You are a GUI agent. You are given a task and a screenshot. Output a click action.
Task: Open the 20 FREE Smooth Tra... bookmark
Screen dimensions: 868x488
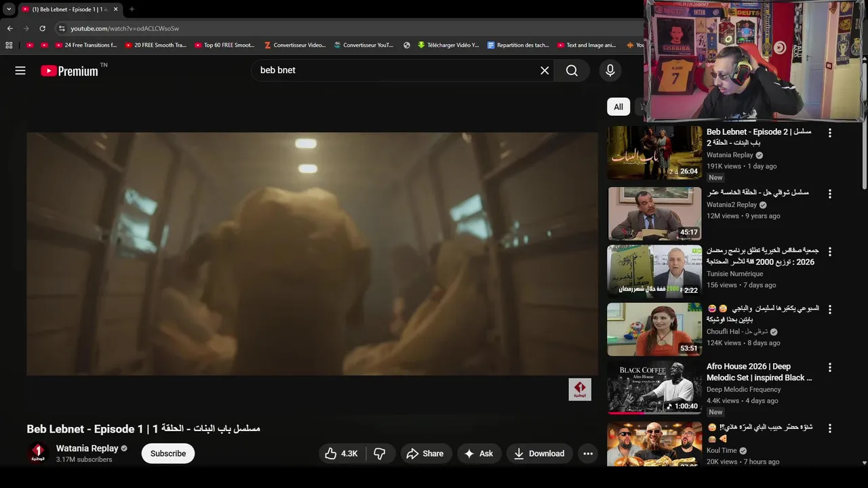pos(155,45)
